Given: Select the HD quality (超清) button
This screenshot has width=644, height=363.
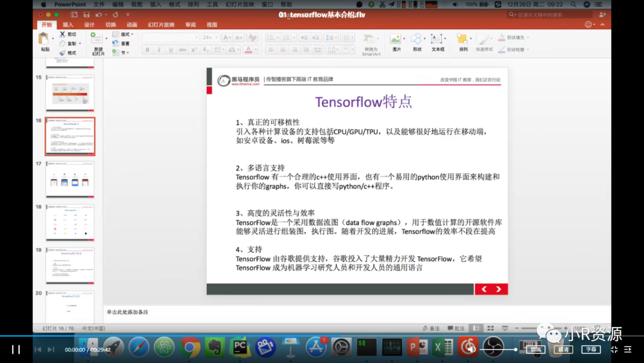Looking at the screenshot, I should pyautogui.click(x=563, y=349).
